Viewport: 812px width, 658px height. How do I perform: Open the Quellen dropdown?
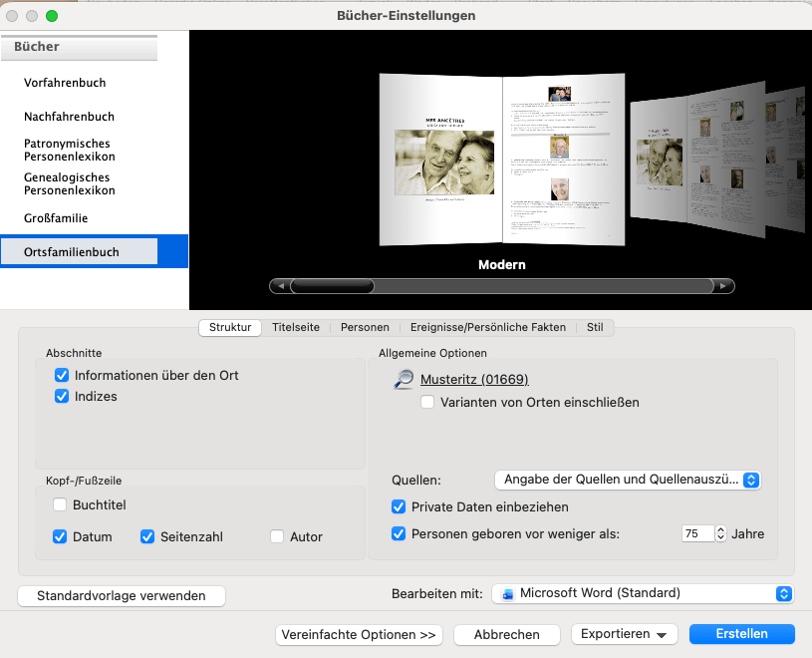628,480
